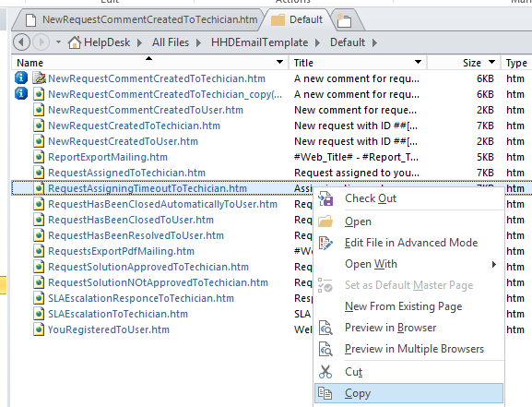Click the info icon beside NewRequestCommentCreatedToTechician_copy

20,93
